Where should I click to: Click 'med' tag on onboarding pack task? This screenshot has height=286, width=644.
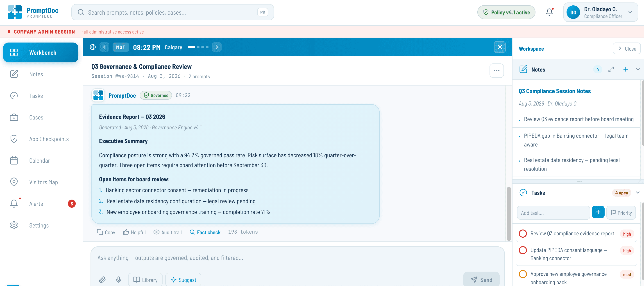tap(627, 275)
